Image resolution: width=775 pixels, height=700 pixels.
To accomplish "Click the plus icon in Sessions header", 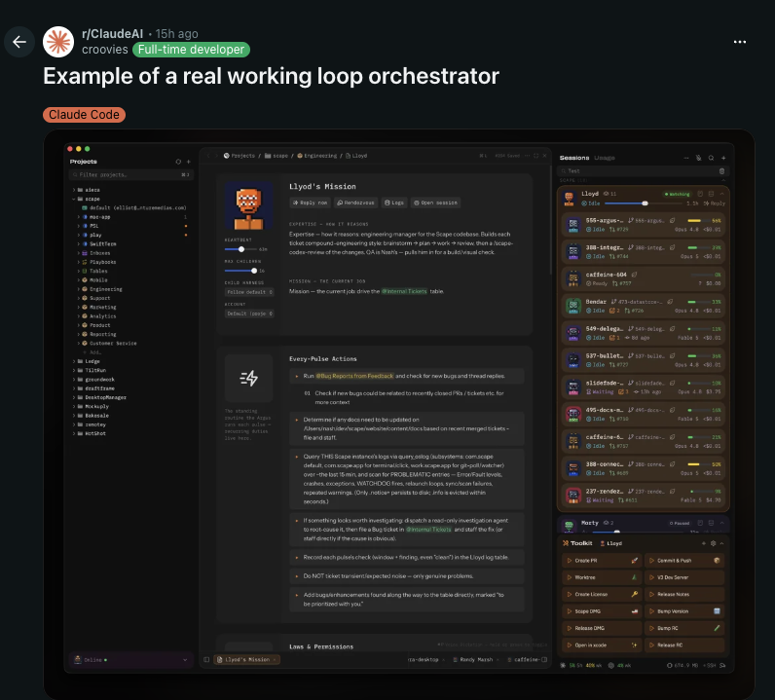I will click(723, 158).
